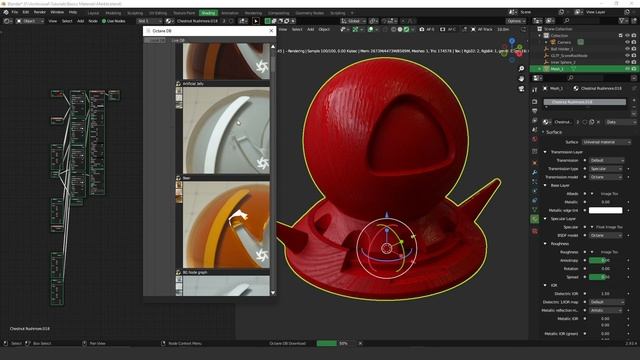The height and width of the screenshot is (360, 640).
Task: Toggle visibility eye of Camera
Action: pyautogui.click(x=627, y=42)
